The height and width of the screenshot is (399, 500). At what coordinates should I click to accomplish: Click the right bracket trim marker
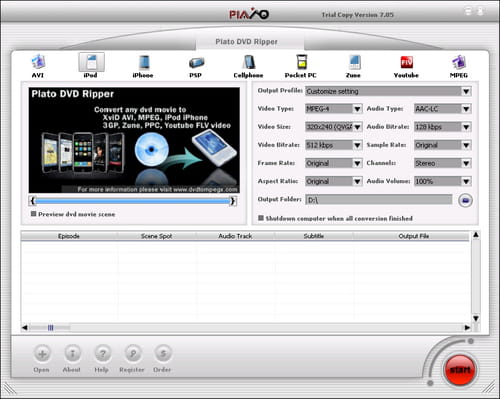tap(233, 201)
